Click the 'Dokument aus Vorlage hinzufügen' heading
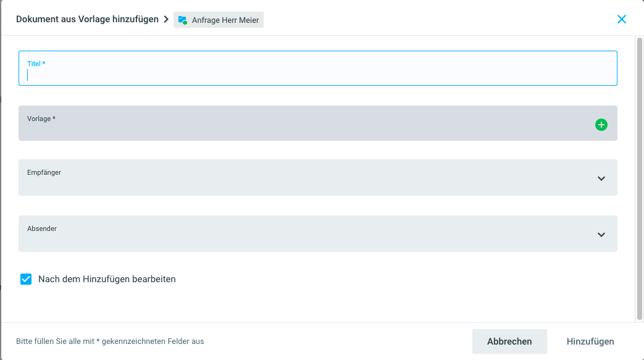This screenshot has height=360, width=644. tap(87, 19)
